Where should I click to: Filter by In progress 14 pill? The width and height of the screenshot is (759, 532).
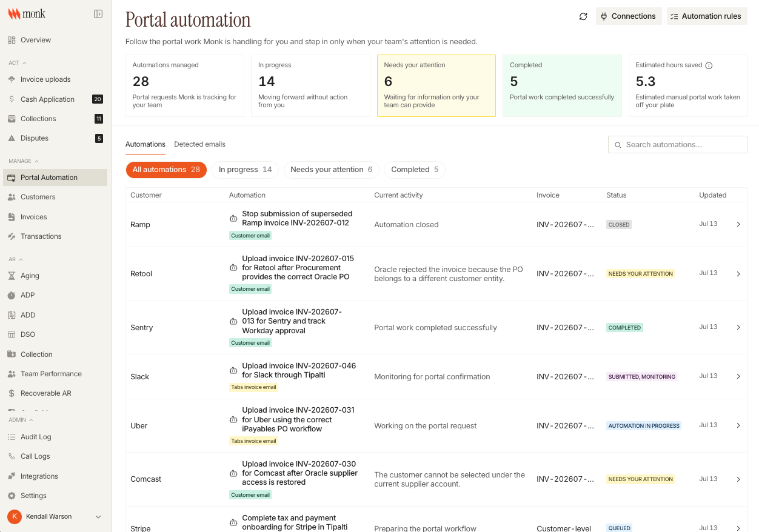246,170
